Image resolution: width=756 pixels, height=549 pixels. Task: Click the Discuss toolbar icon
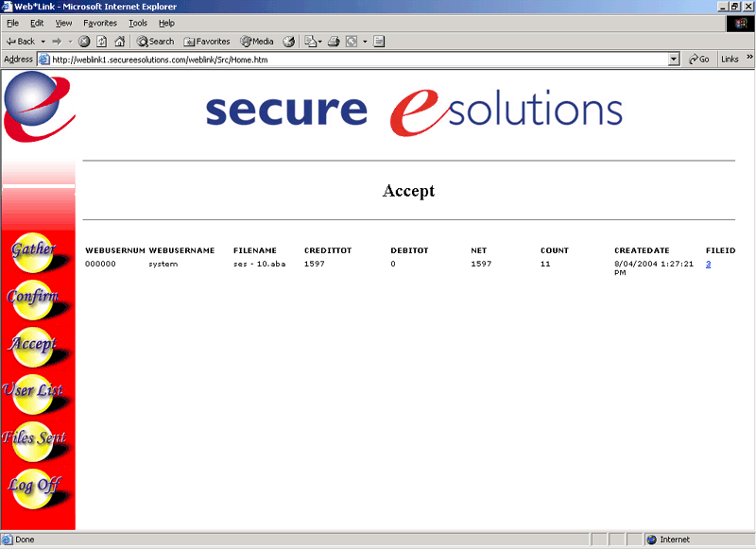point(379,42)
